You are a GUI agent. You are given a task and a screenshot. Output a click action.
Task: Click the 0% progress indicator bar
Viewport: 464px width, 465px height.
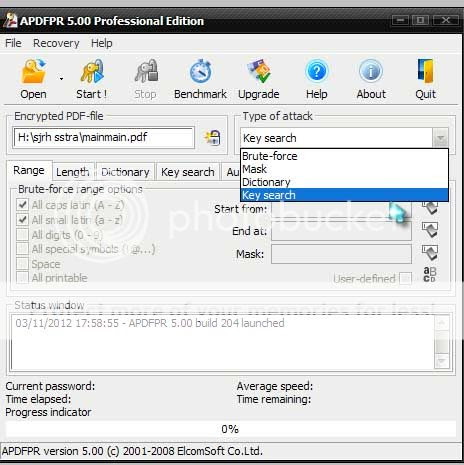coord(231,429)
